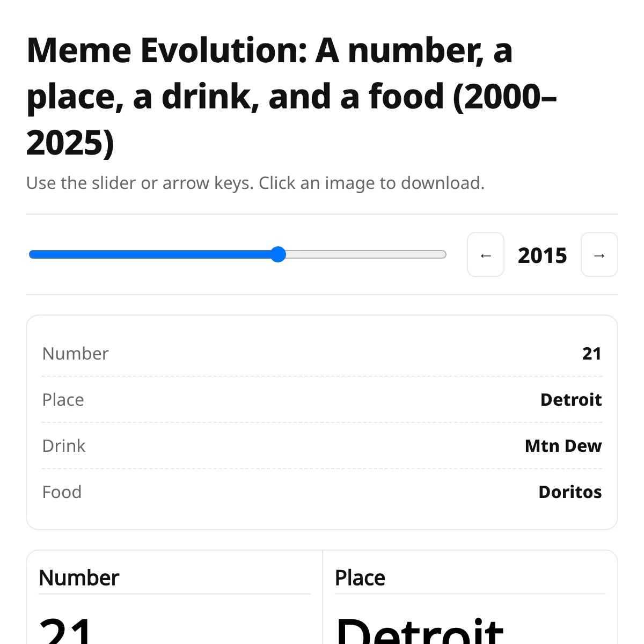Click the right arrow next-year button
Screen dimensions: 644x644
(x=599, y=255)
